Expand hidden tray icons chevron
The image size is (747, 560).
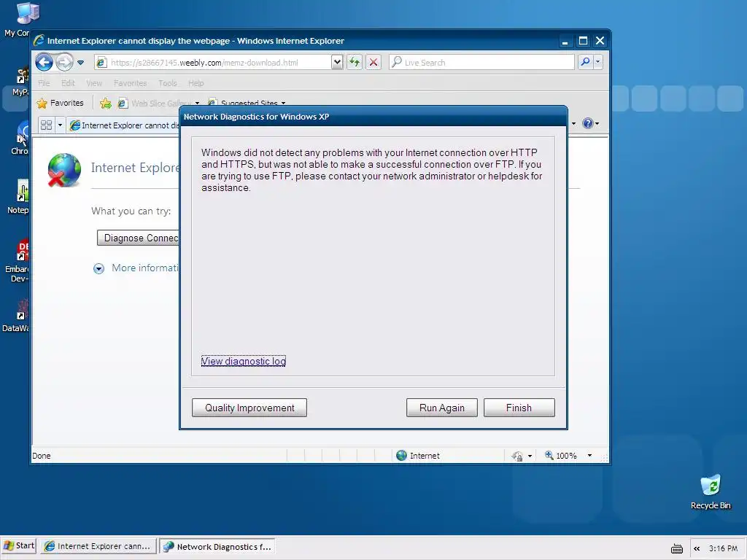(697, 548)
